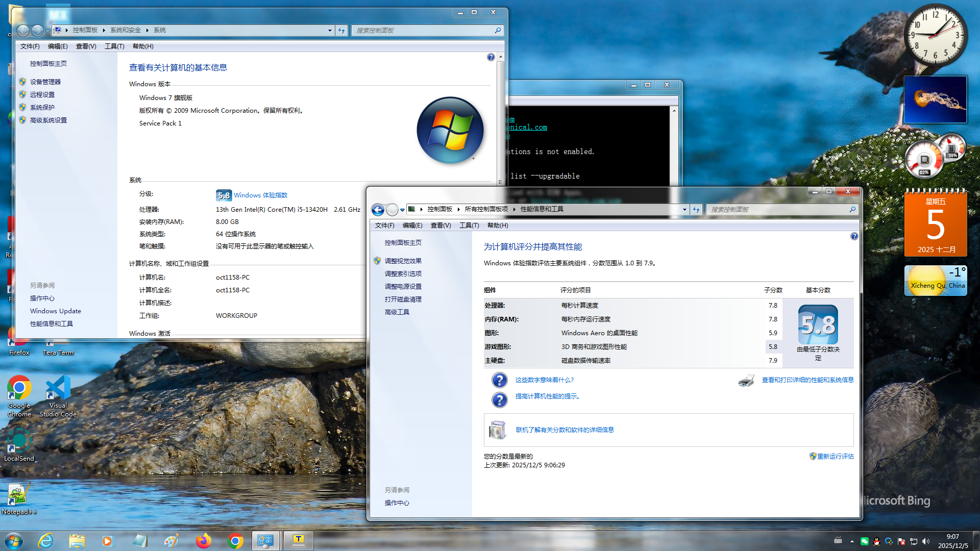Open 设备管理器 from the sidebar
980x551 pixels.
45,82
